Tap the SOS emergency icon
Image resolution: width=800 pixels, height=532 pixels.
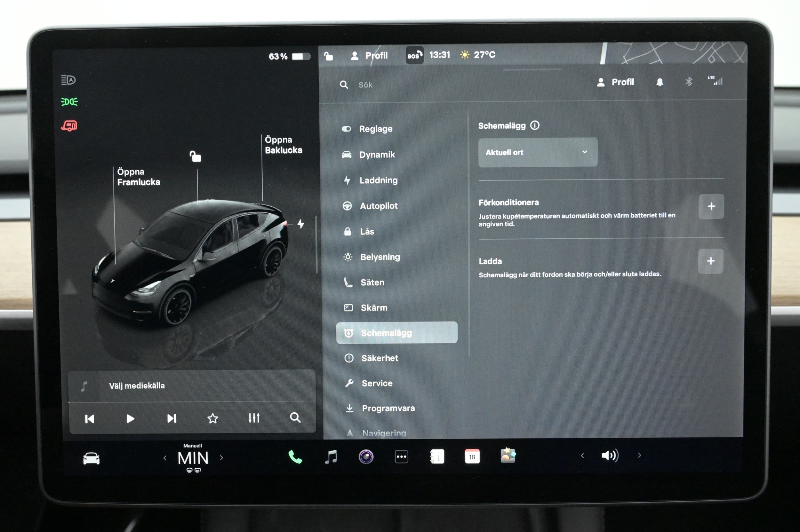[414, 55]
